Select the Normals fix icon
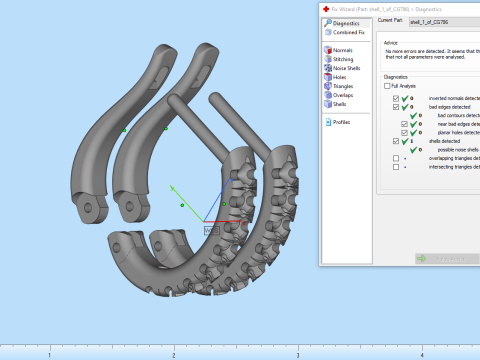Image resolution: width=480 pixels, height=360 pixels. point(328,50)
